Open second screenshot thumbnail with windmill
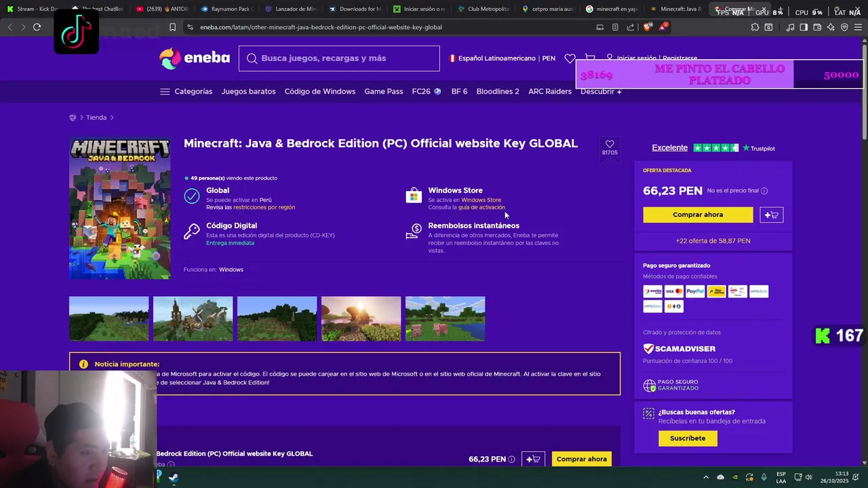868x488 pixels. pos(193,319)
